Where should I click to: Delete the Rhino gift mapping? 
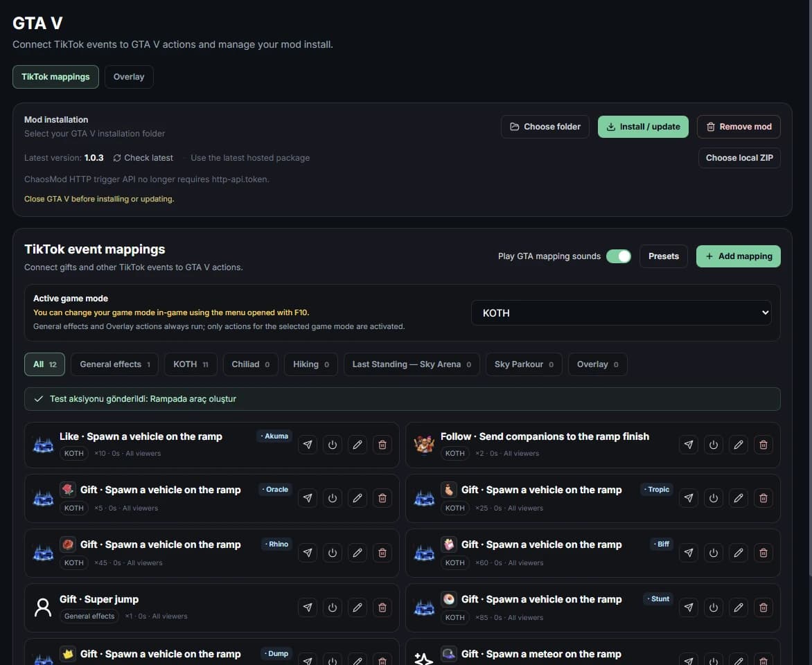382,553
